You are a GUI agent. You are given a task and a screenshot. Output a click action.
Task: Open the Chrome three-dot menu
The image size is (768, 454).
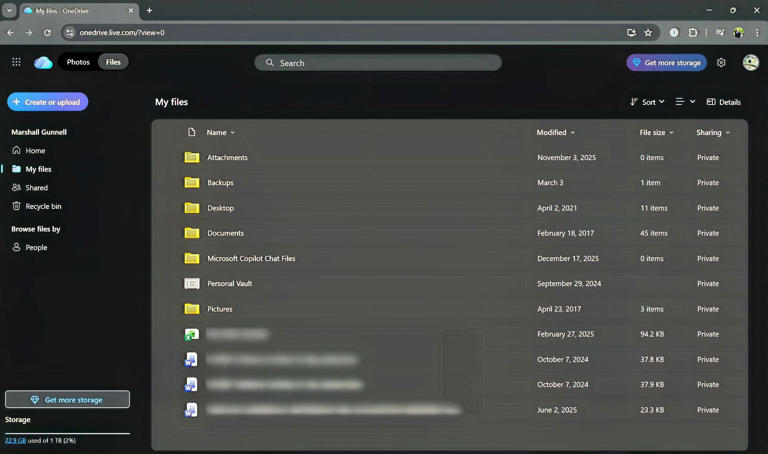[757, 33]
